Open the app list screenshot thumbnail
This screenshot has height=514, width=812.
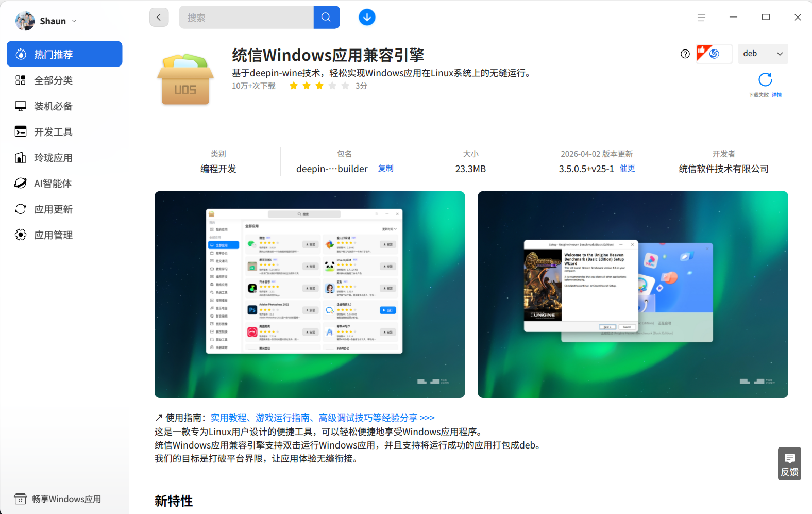tap(310, 294)
